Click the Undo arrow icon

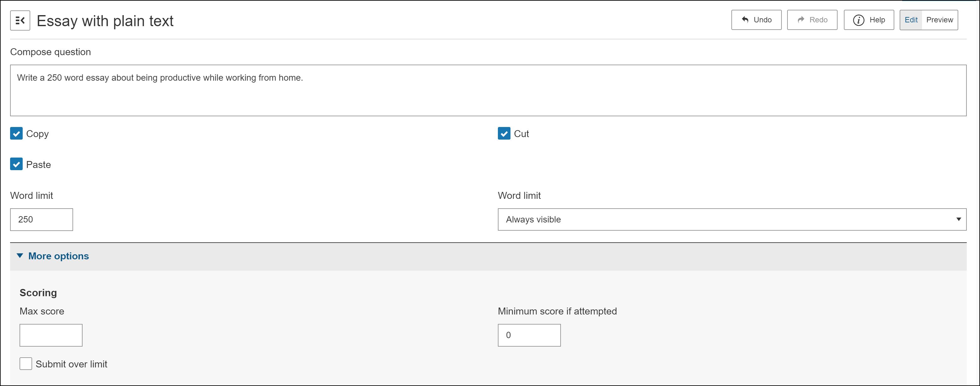click(x=745, y=20)
